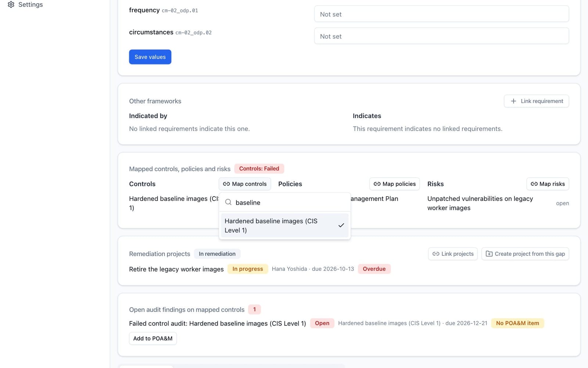The image size is (588, 368).
Task: Click Add to POA&M button
Action: click(x=153, y=338)
